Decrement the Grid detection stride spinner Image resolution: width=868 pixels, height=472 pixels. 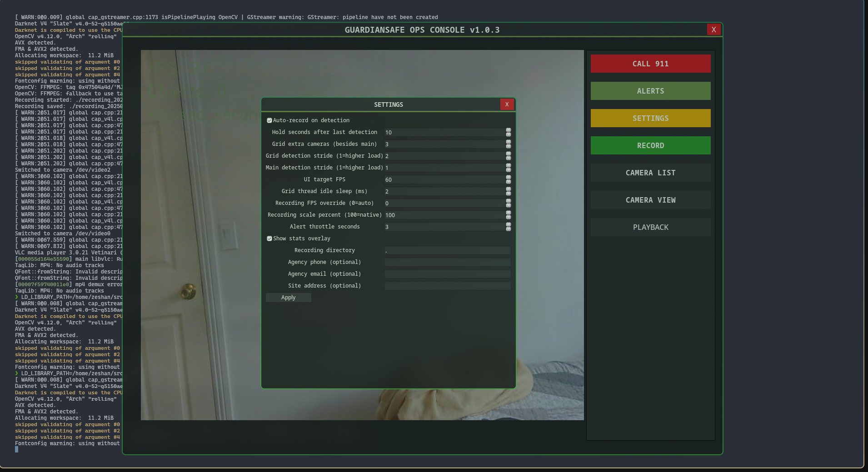pos(508,158)
